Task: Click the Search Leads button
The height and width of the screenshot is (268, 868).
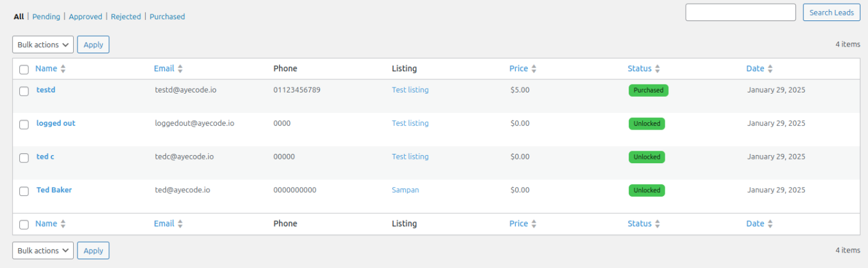Action: point(831,12)
